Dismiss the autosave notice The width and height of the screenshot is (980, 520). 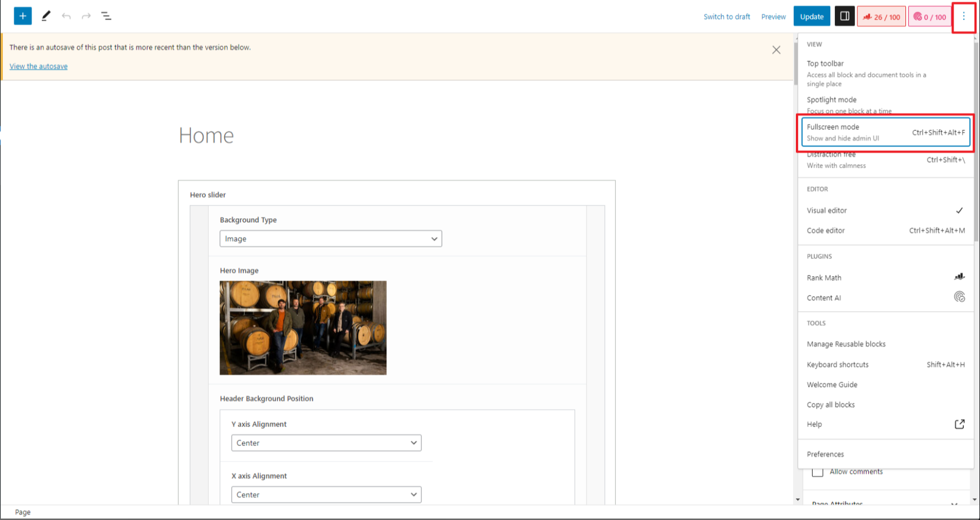click(776, 50)
